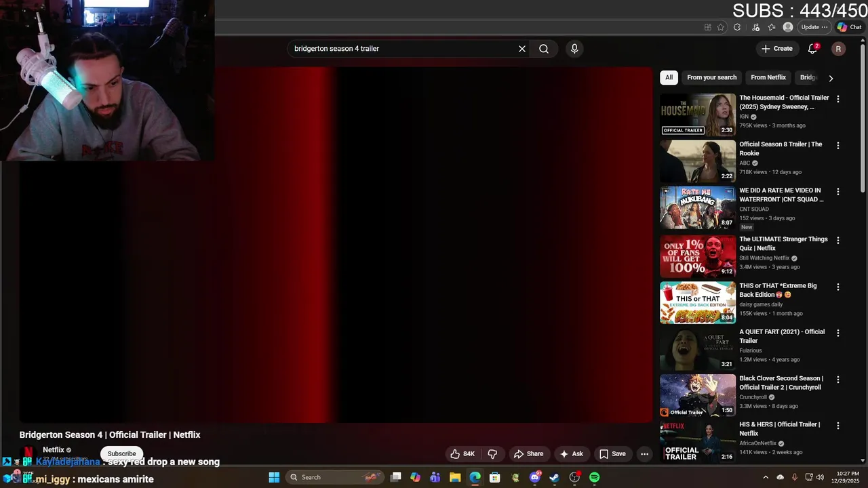Viewport: 868px width, 488px height.
Task: Select the From your search chip
Action: click(711, 77)
